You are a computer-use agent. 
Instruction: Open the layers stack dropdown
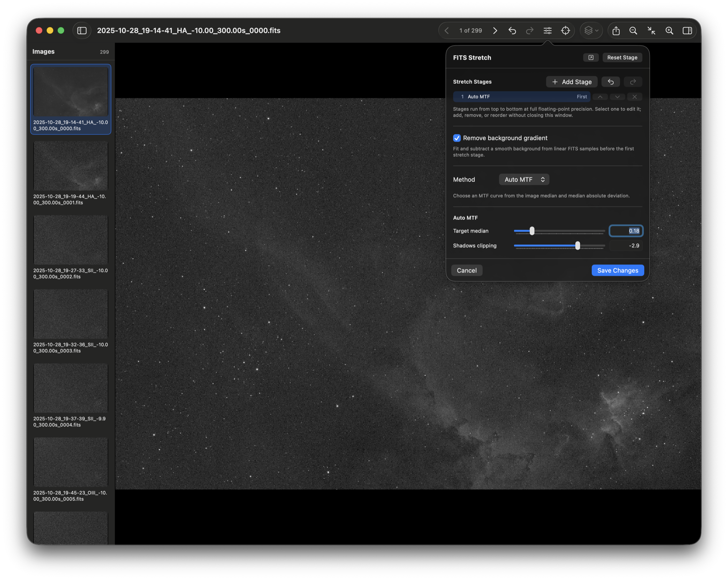tap(591, 31)
